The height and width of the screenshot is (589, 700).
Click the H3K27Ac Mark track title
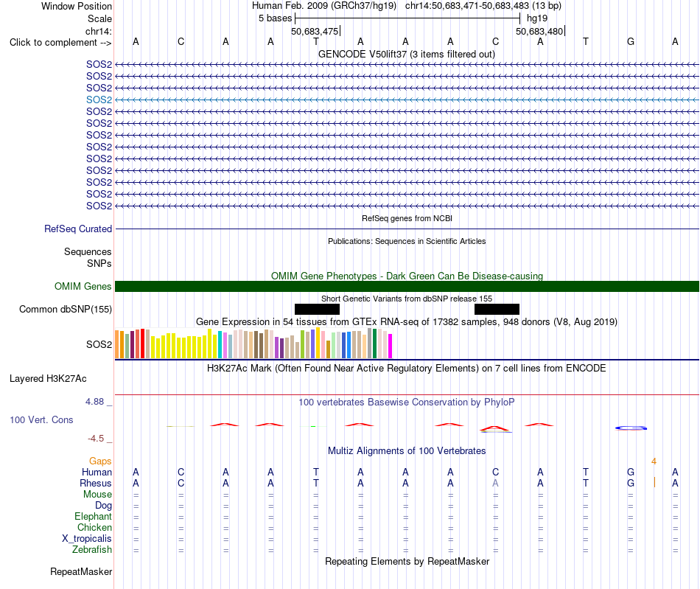407,369
